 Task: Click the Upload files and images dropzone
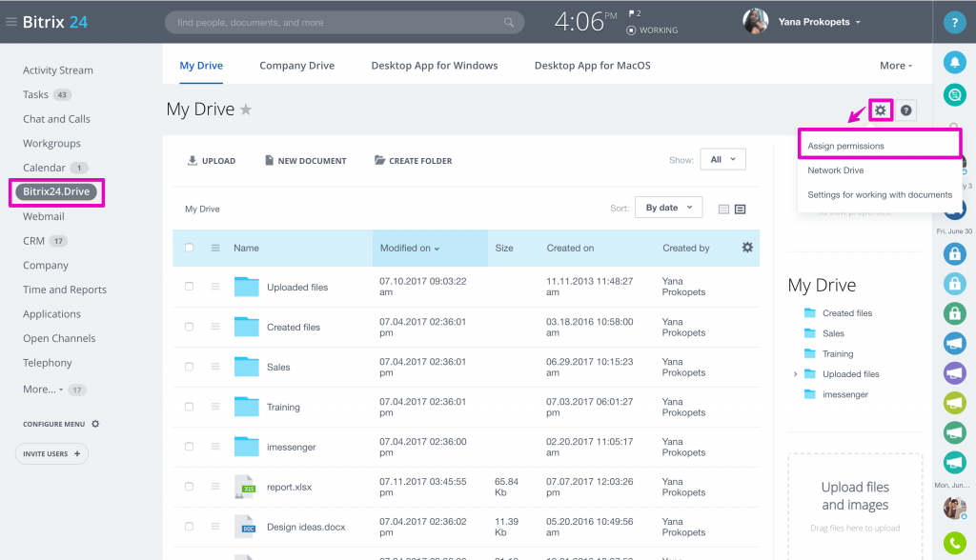[x=855, y=506]
